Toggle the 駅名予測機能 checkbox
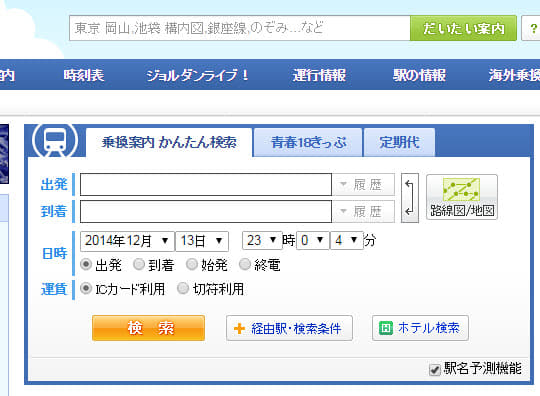Image resolution: width=540 pixels, height=396 pixels. tap(435, 370)
